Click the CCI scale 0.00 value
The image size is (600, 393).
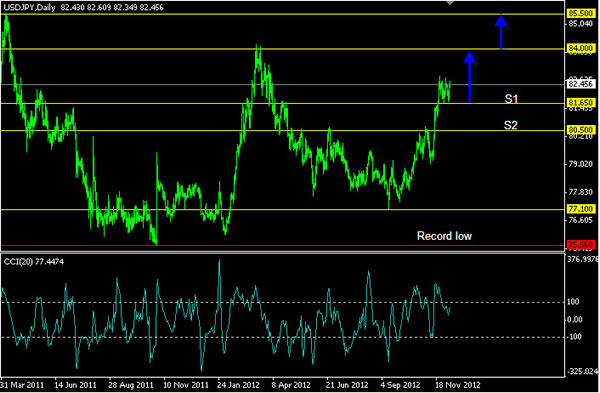[575, 319]
